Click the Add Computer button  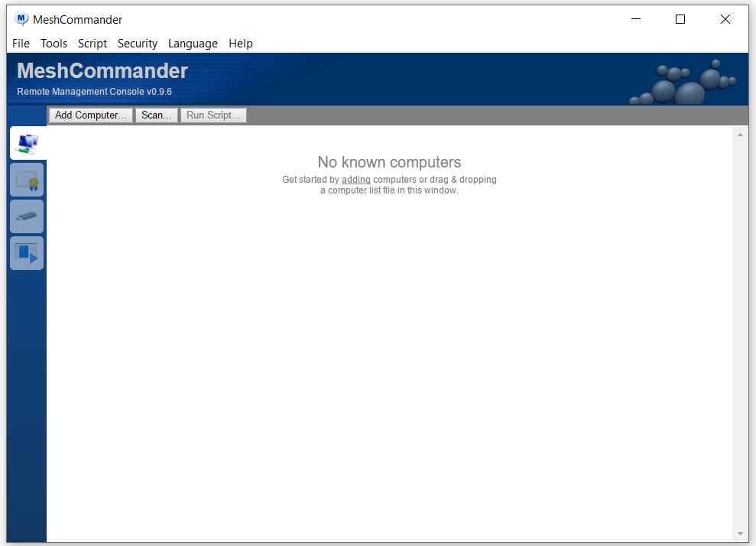(91, 115)
